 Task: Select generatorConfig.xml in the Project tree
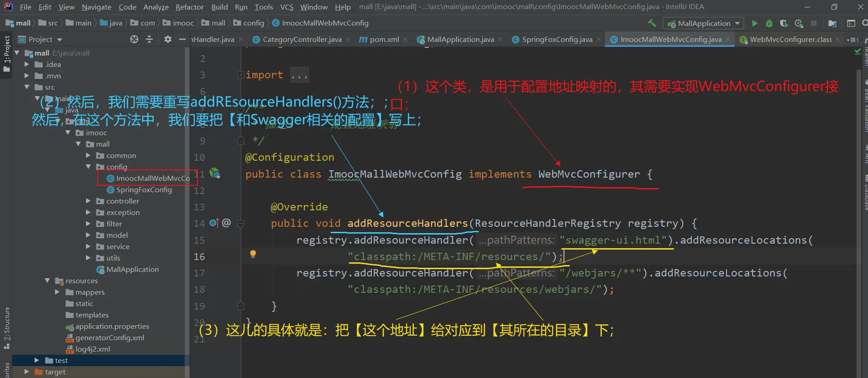tap(110, 337)
